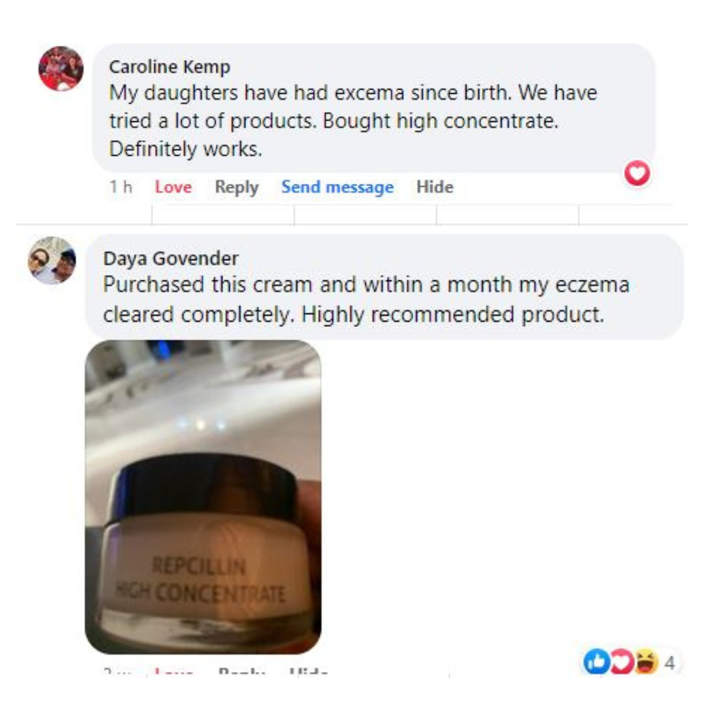Send message to Caroline Kemp

tap(338, 187)
